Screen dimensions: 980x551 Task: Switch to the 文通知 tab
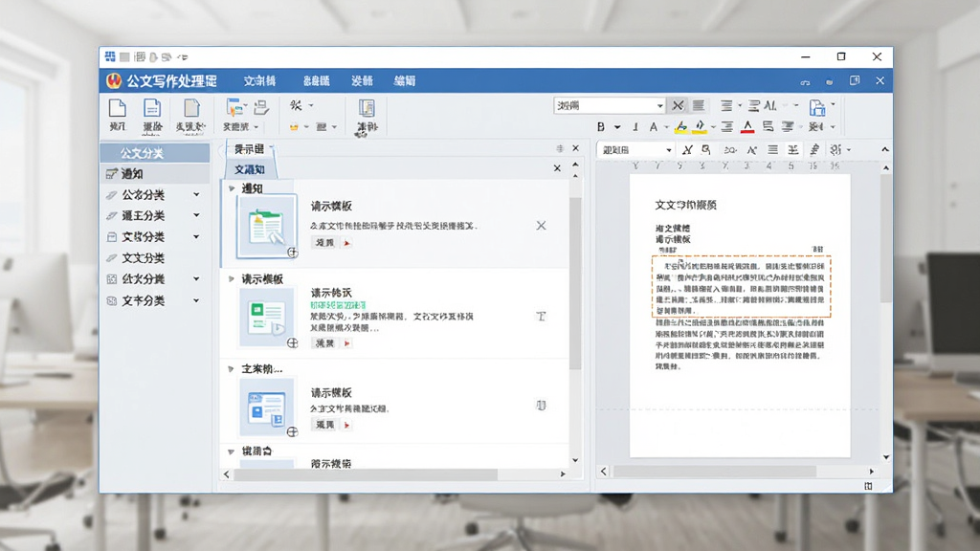coord(250,169)
